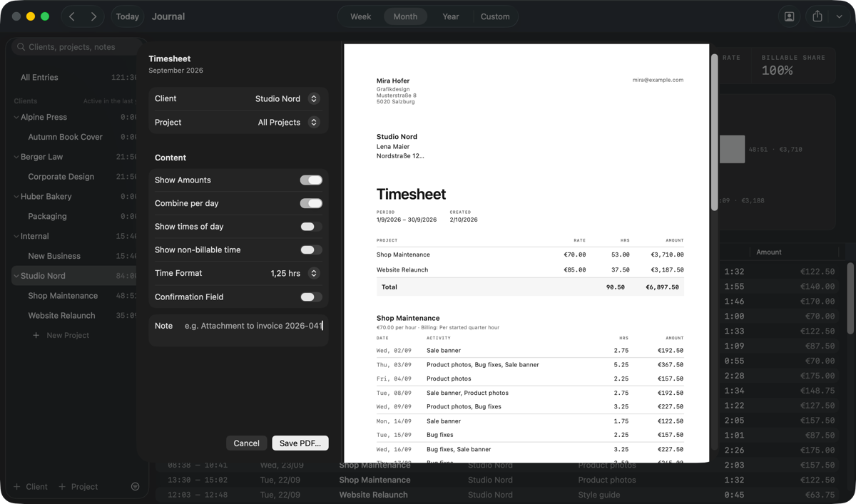
Task: Open the Time Format dropdown
Action: 294,273
